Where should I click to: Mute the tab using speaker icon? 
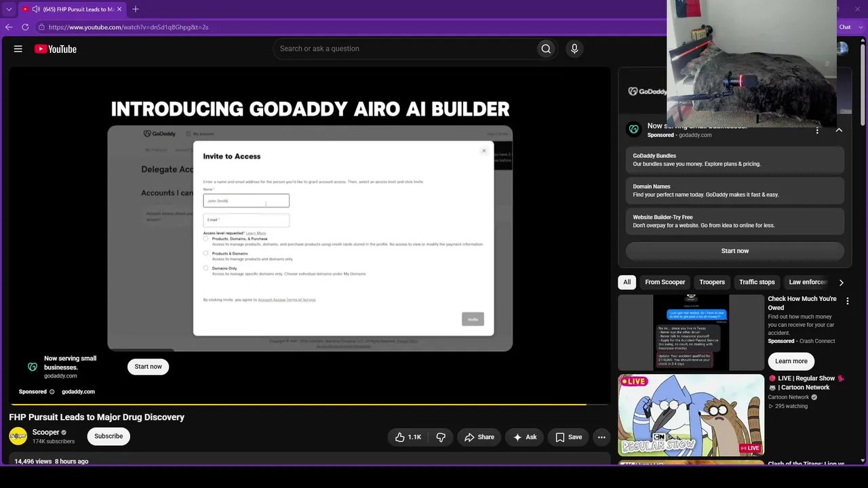(36, 9)
